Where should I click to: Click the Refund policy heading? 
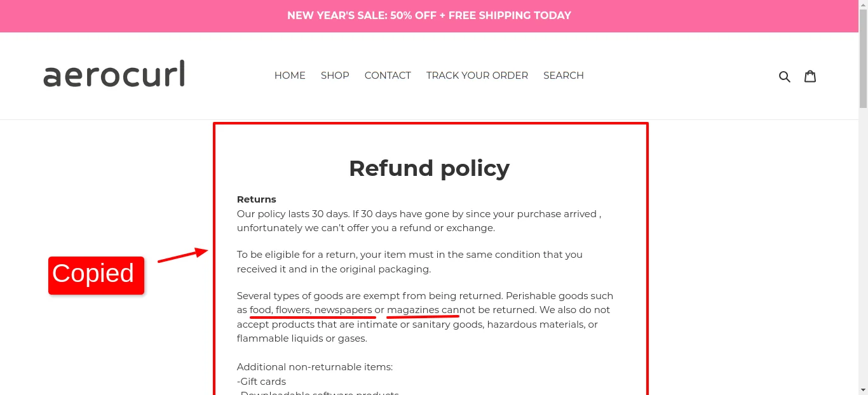tap(430, 168)
